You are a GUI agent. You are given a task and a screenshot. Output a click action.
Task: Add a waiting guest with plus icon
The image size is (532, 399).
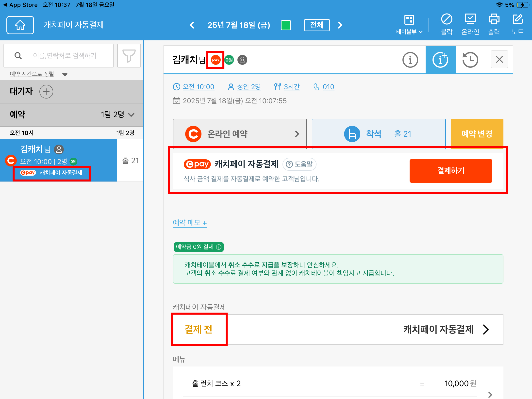[46, 92]
